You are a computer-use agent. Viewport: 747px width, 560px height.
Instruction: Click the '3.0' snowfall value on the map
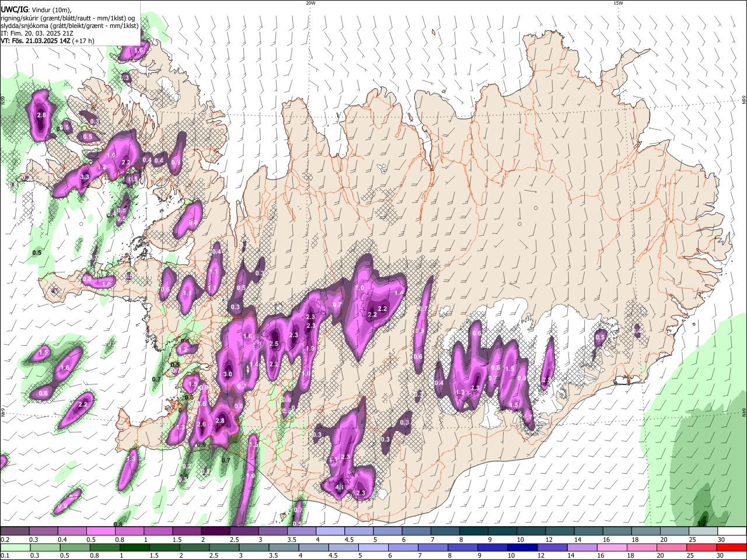point(228,374)
